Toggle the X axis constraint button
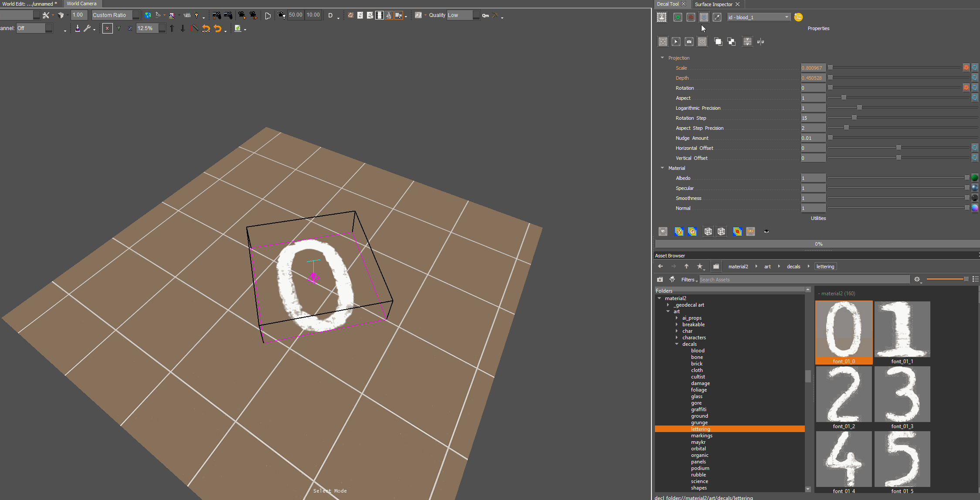 (107, 28)
